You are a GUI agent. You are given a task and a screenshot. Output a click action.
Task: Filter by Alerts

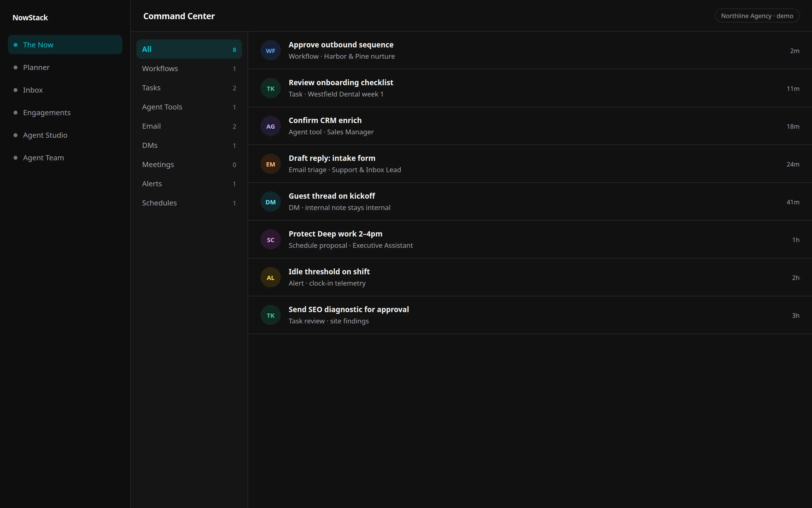pos(189,183)
